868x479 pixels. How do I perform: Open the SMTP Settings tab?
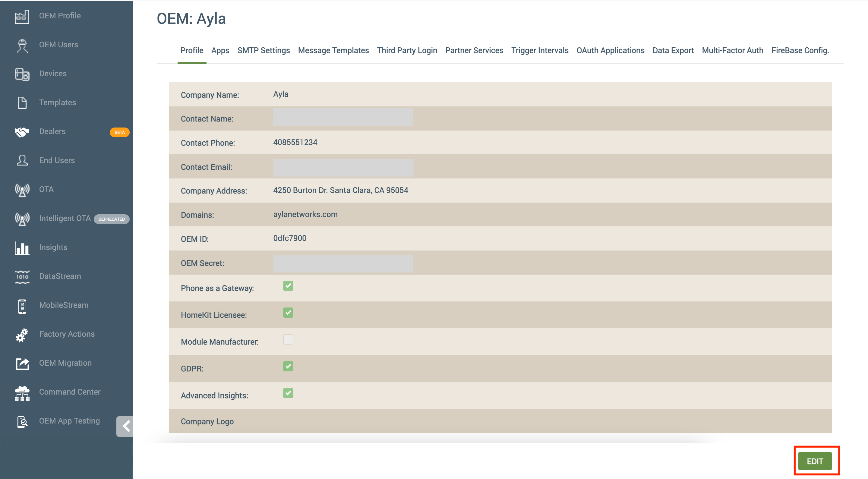pyautogui.click(x=264, y=50)
